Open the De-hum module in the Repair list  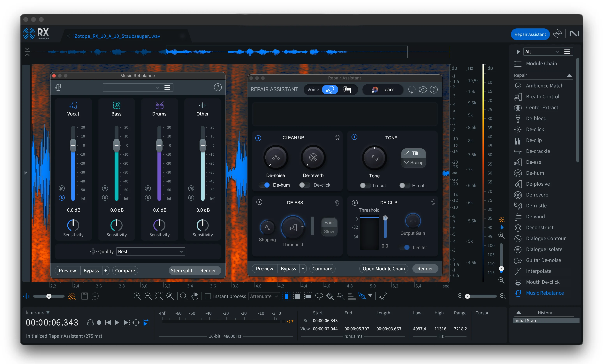click(538, 173)
